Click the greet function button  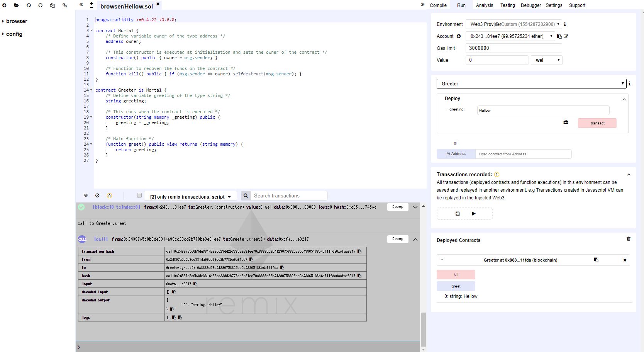456,286
